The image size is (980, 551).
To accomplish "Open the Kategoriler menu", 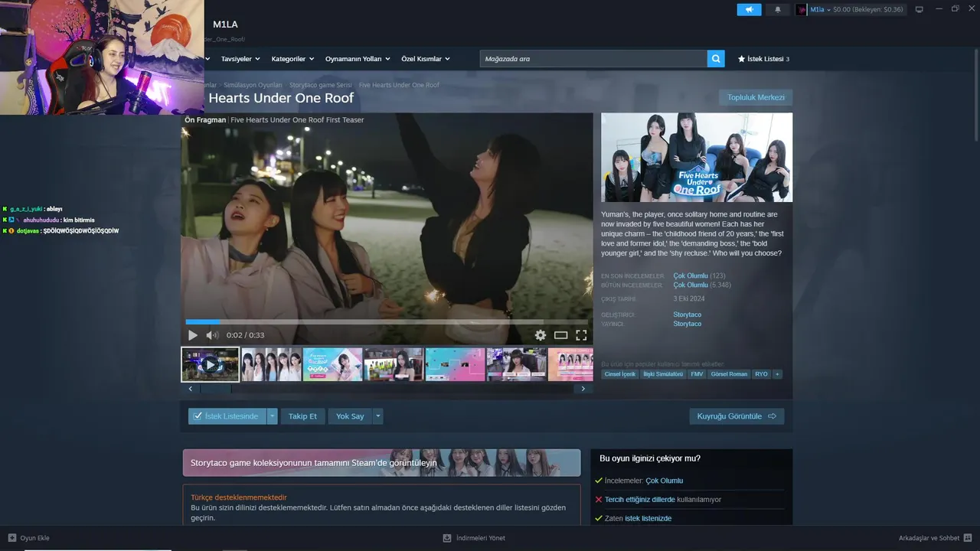I will click(292, 59).
